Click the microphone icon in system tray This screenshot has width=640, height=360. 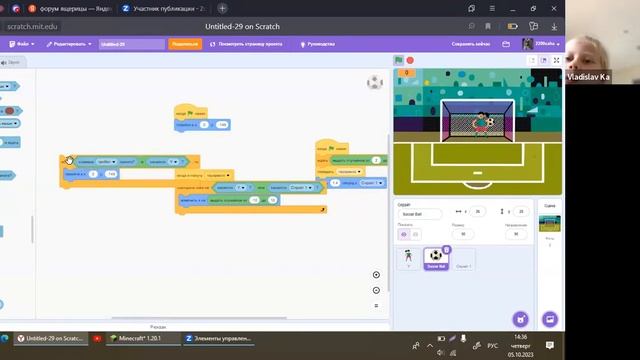click(x=463, y=338)
